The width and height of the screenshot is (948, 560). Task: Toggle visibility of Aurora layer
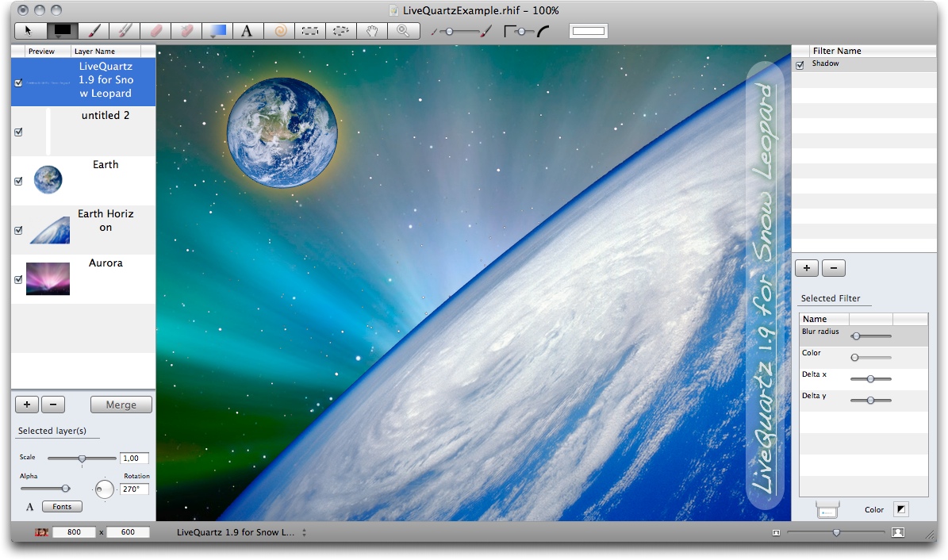coord(18,279)
